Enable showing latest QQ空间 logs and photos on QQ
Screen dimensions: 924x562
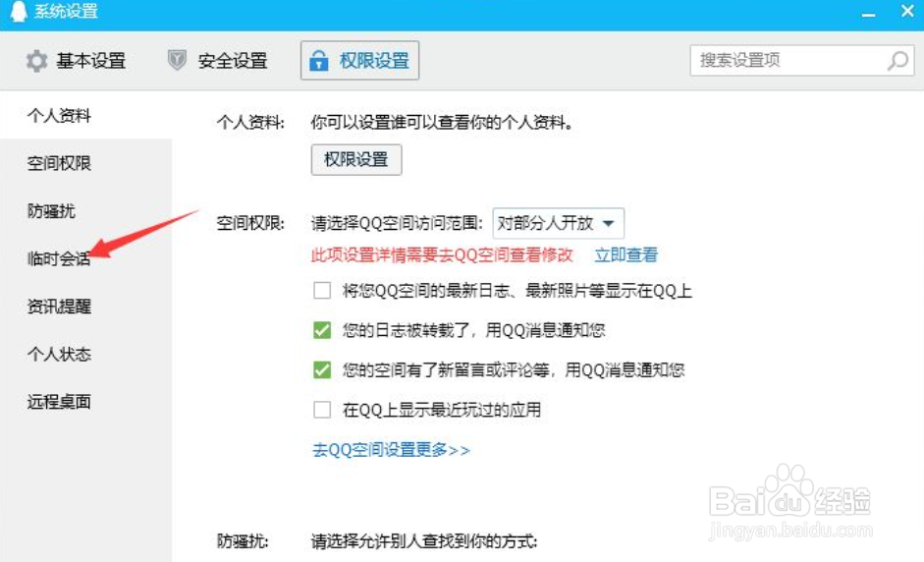tap(322, 291)
